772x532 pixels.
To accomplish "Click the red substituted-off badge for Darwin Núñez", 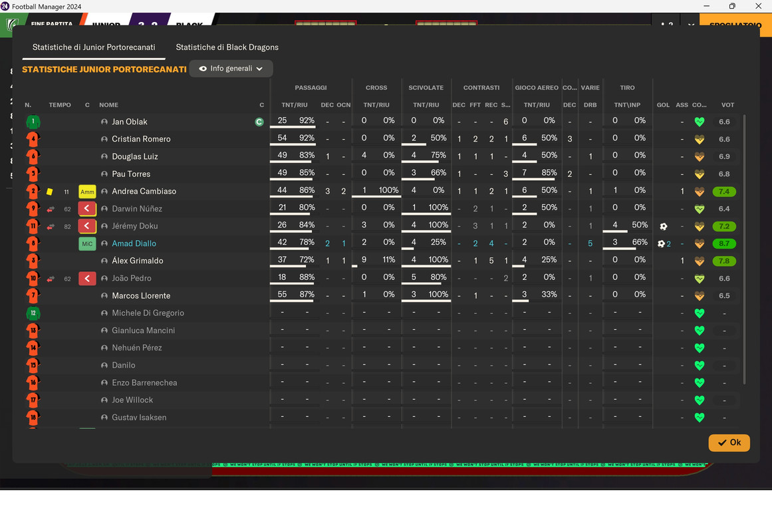I will [87, 209].
